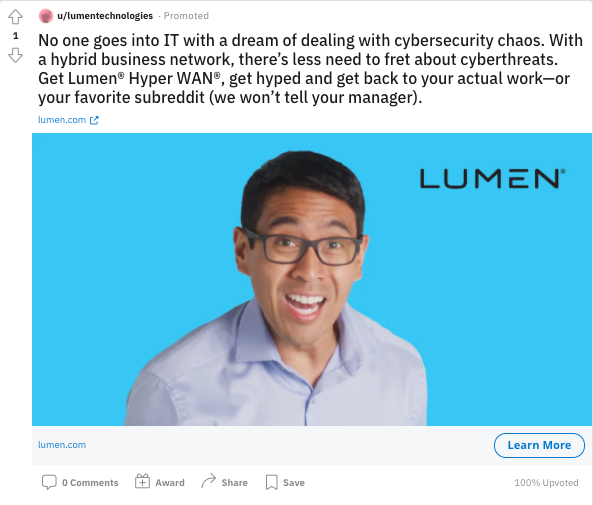593x505 pixels.
Task: Click the external link icon beside lumen.com
Action: (x=94, y=120)
